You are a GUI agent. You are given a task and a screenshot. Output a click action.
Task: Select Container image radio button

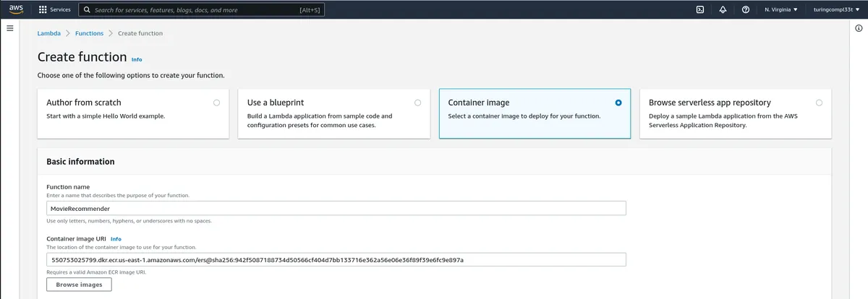pos(618,103)
